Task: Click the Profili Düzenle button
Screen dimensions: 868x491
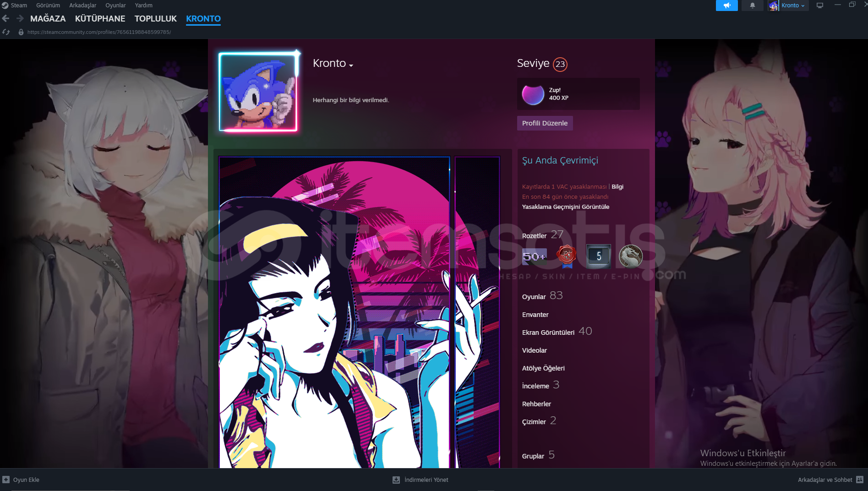Action: [545, 123]
